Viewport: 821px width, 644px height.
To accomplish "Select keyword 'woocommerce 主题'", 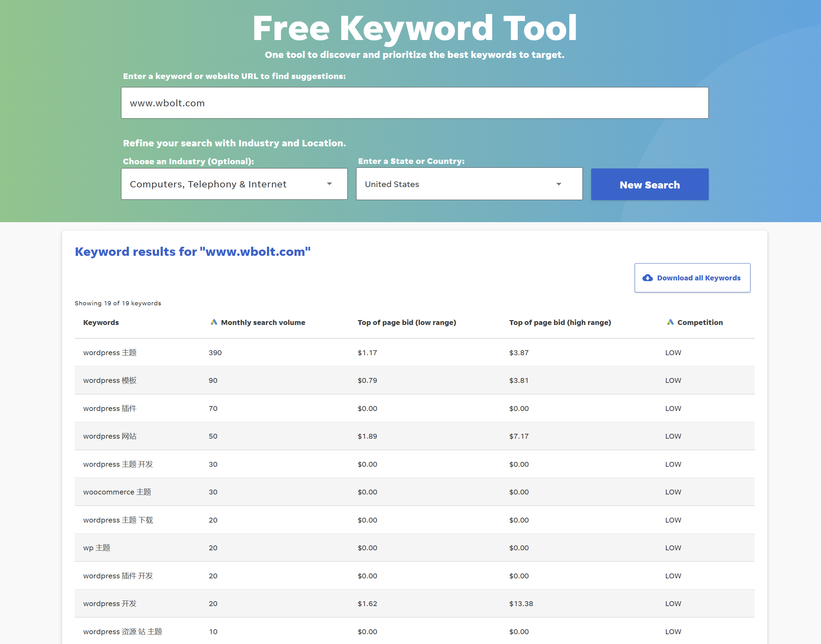I will click(117, 492).
